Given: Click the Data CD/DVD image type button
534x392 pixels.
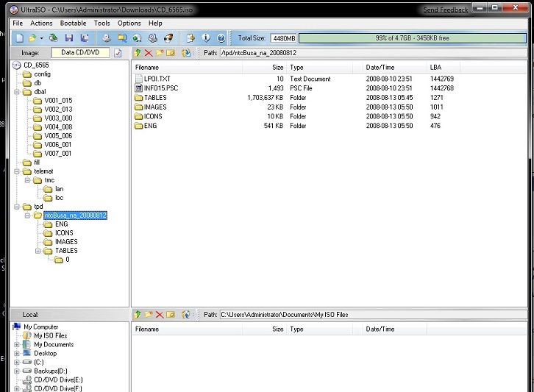Looking at the screenshot, I should (80, 52).
